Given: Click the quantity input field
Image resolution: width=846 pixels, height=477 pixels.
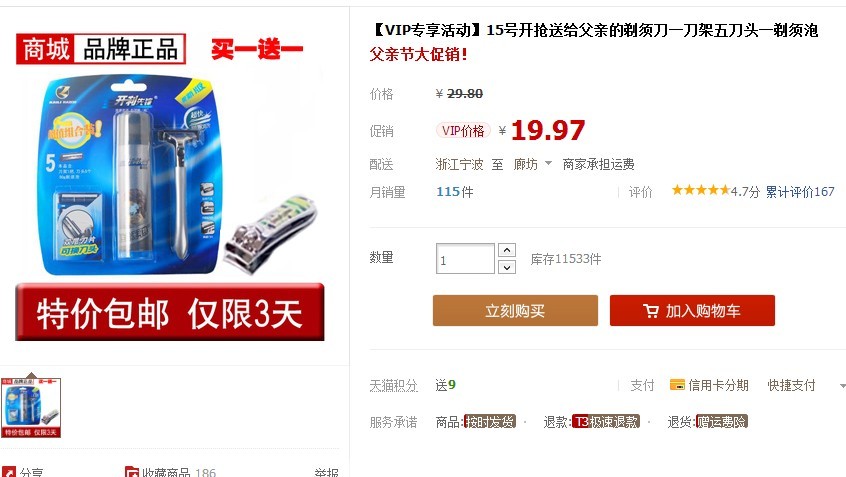Looking at the screenshot, I should coord(465,258).
